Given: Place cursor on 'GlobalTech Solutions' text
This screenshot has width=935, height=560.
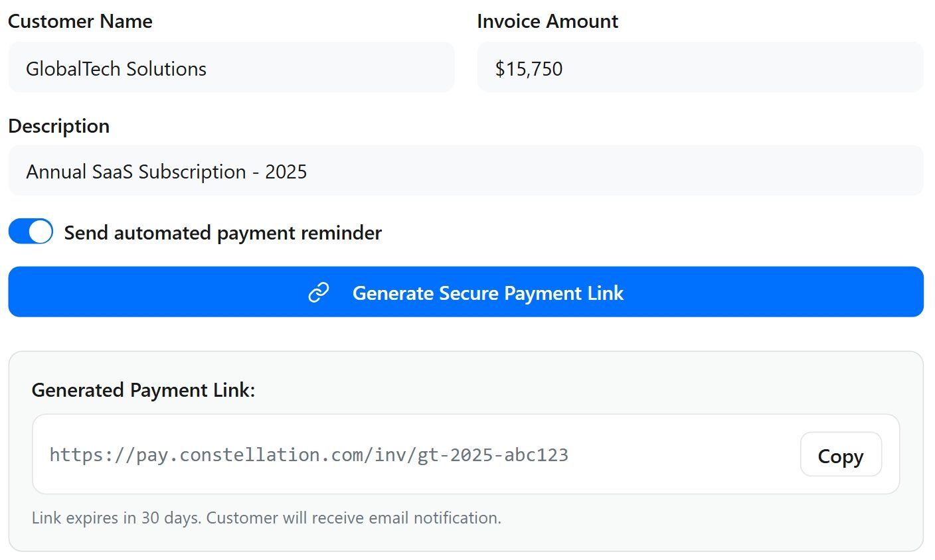Looking at the screenshot, I should pos(116,69).
